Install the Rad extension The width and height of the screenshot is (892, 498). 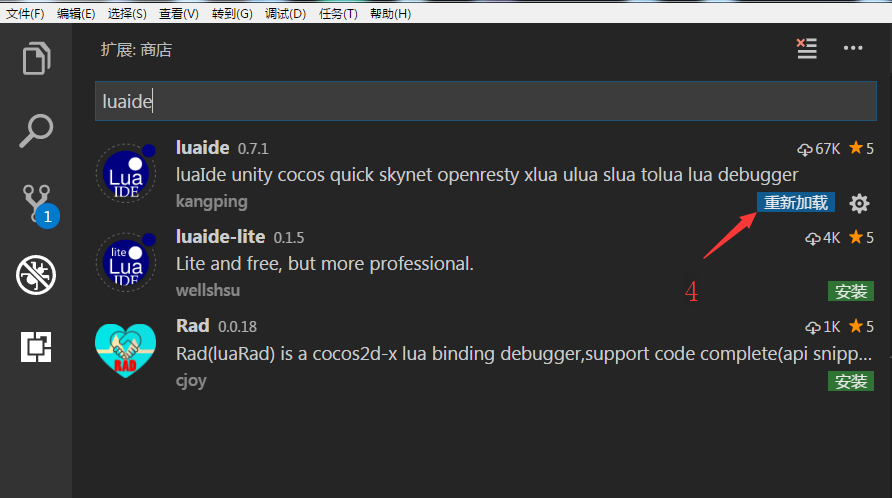coord(850,381)
